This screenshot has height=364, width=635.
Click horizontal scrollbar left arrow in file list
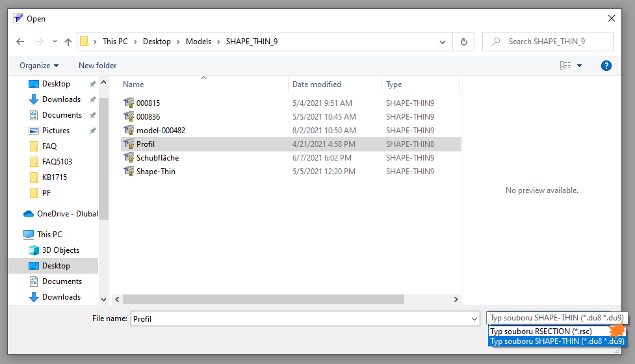(117, 299)
